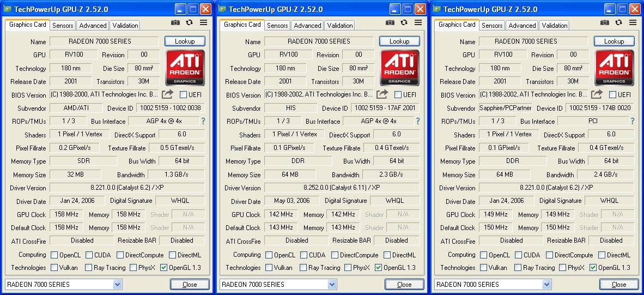This screenshot has width=644, height=295.
Task: Click the Bus Interface question mark in the AMD/ATI window
Action: tap(203, 121)
